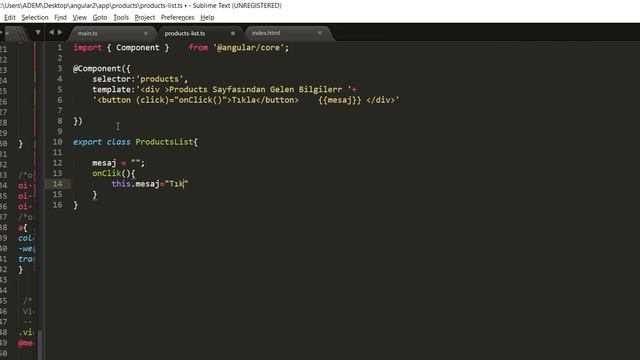The image size is (640, 360).
Task: Open the Project menu
Action: (144, 18)
